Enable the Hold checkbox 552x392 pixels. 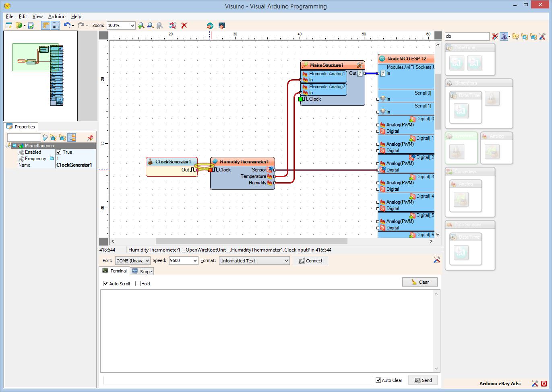[138, 284]
